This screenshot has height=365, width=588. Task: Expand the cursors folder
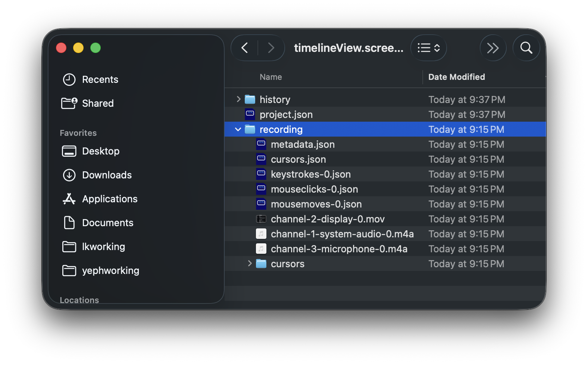[250, 263]
